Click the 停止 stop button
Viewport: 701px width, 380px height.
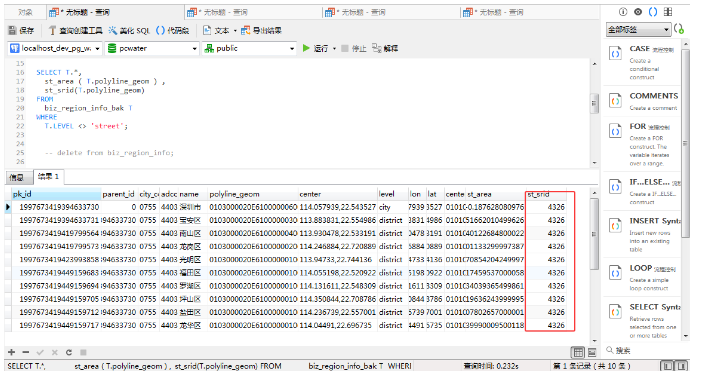click(354, 48)
